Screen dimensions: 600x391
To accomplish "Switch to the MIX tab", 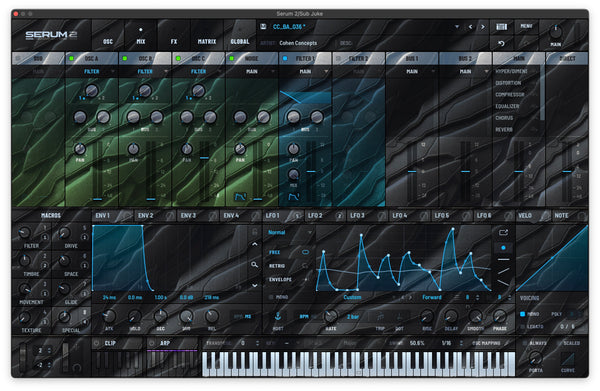I will [141, 35].
